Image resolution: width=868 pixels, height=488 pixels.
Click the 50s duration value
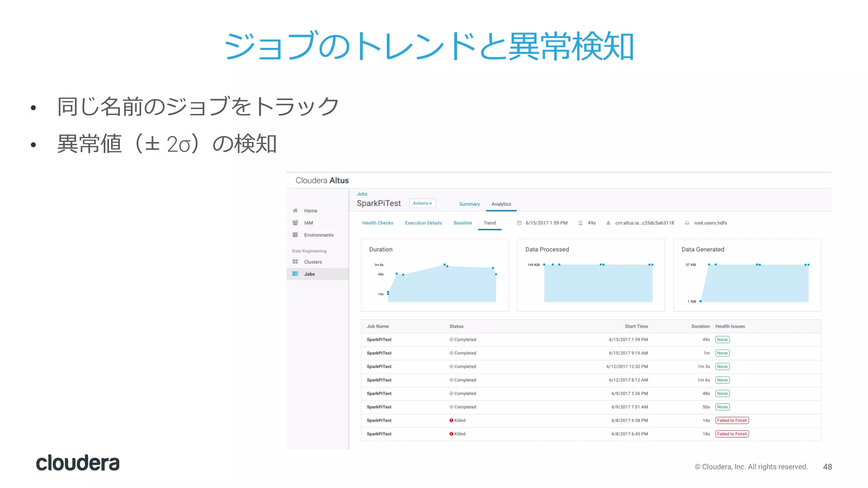[x=706, y=407]
